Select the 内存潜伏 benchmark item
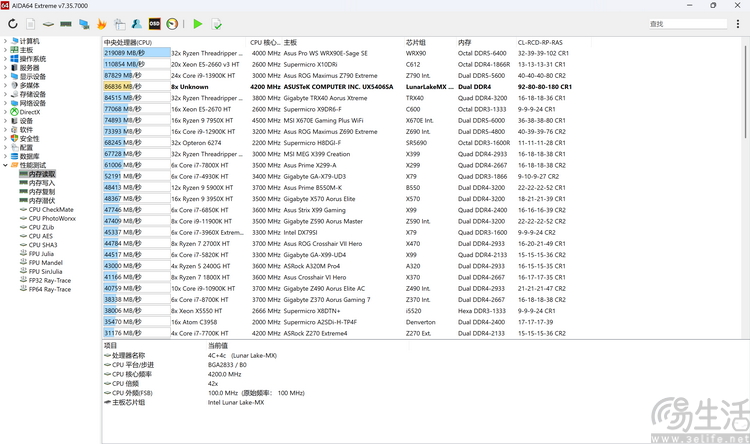This screenshot has height=444, width=750. pos(42,200)
